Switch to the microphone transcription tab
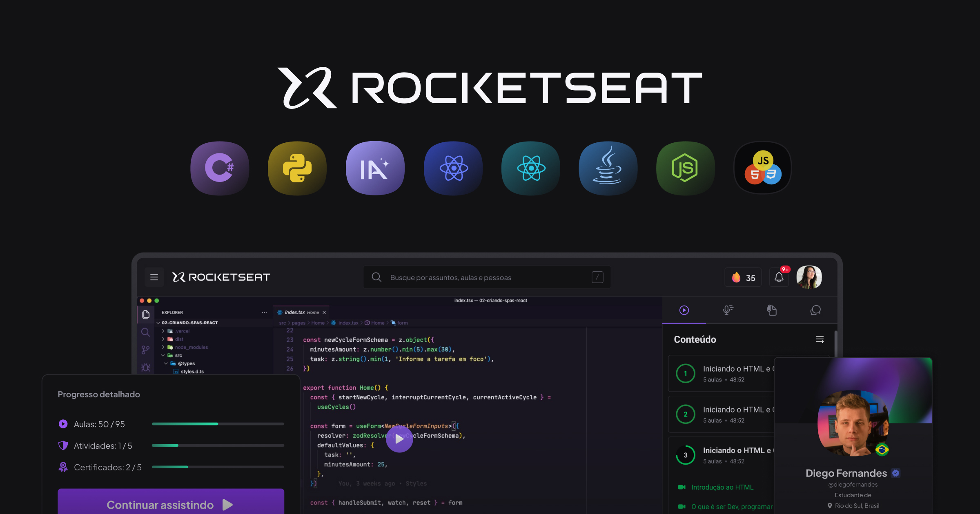The height and width of the screenshot is (514, 980). click(728, 310)
